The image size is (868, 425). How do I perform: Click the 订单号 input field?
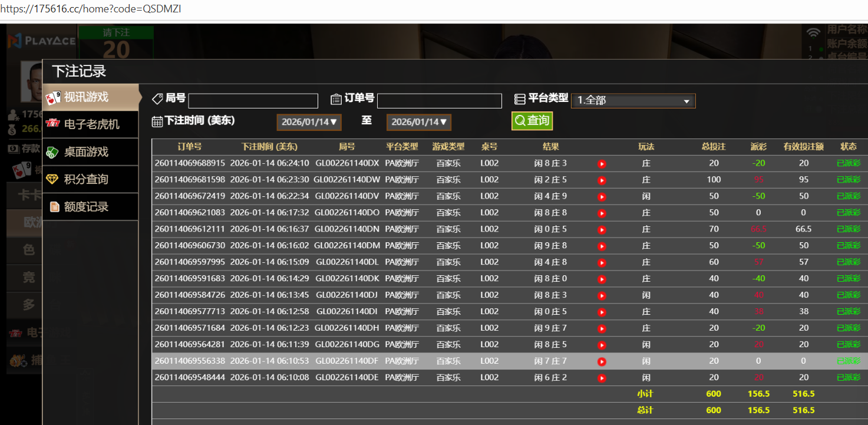[439, 101]
